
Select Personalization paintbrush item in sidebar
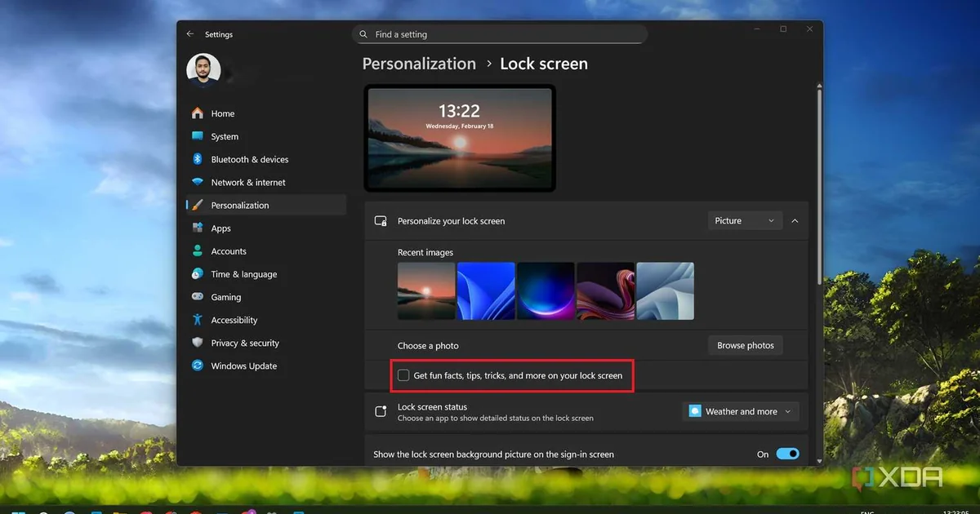pyautogui.click(x=265, y=205)
